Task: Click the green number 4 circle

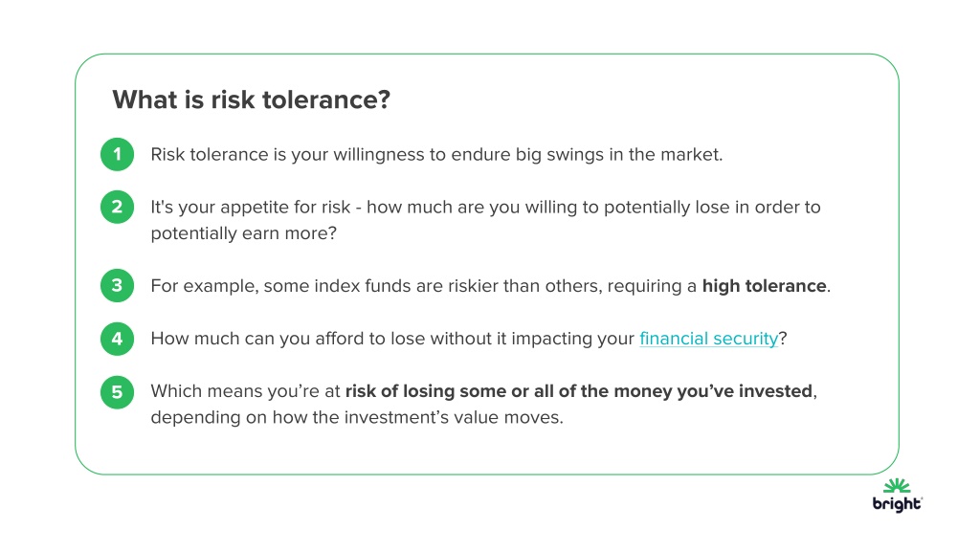Action: pos(117,339)
